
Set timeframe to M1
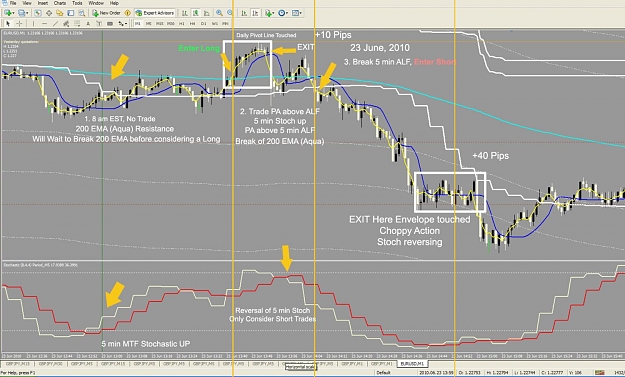pyautogui.click(x=138, y=24)
